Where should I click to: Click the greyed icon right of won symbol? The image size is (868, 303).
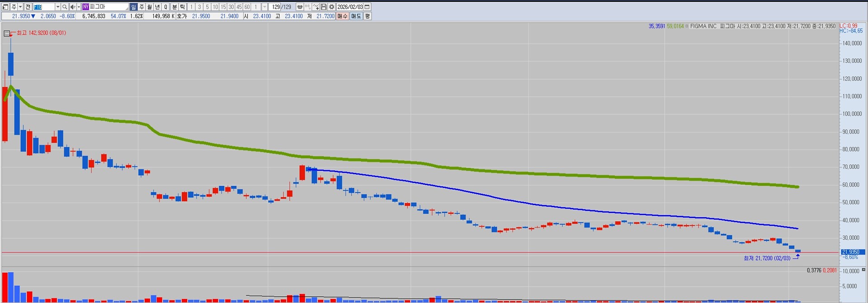pyautogui.click(x=307, y=7)
